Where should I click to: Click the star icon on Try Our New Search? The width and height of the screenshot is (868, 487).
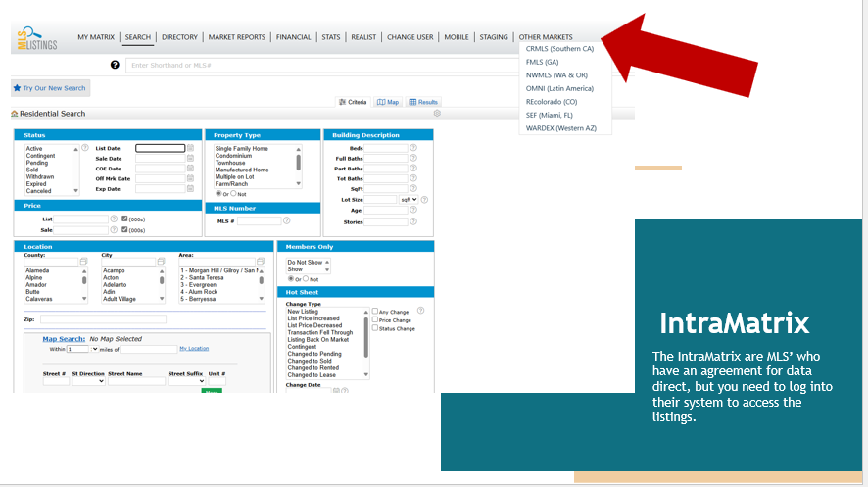[x=18, y=88]
